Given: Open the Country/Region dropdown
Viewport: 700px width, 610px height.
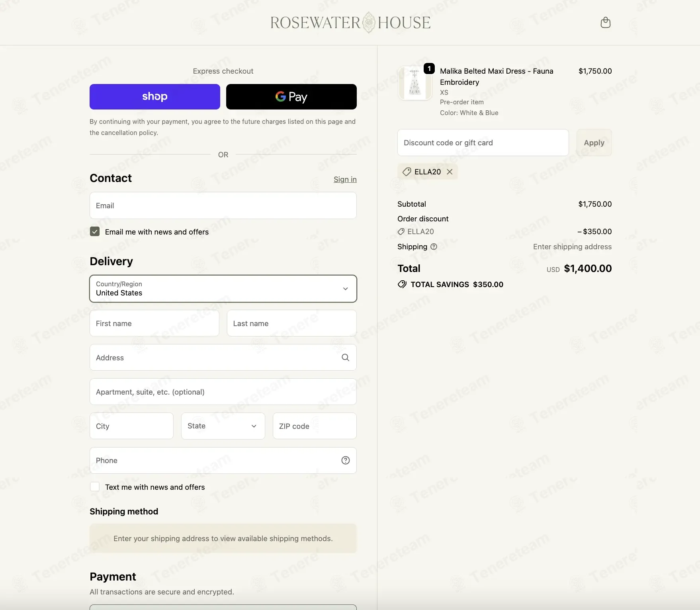Looking at the screenshot, I should coord(223,289).
